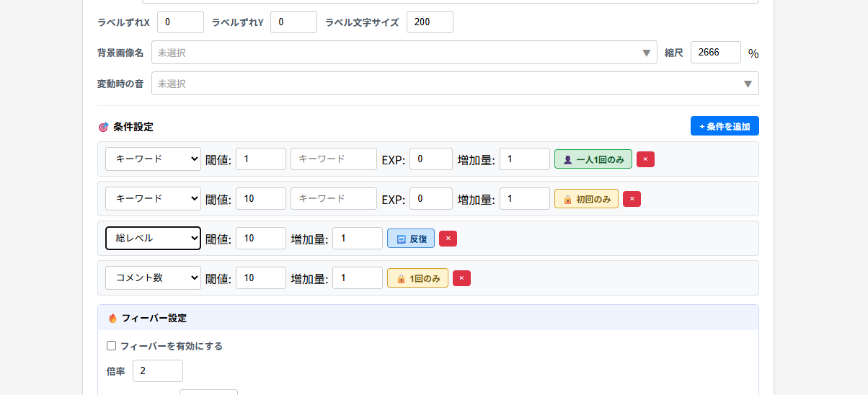Screen dimensions: 868x395
Task: Click 増加量 field in the 総レベル row
Action: (358, 238)
